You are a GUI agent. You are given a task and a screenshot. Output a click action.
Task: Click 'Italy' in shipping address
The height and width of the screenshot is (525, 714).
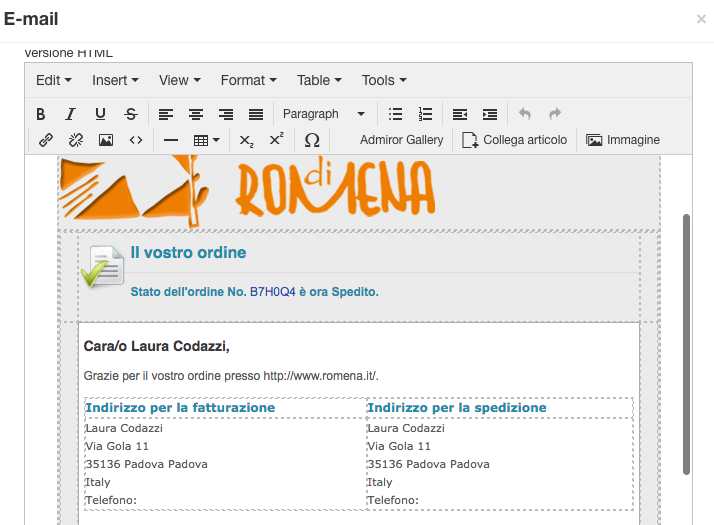click(380, 483)
